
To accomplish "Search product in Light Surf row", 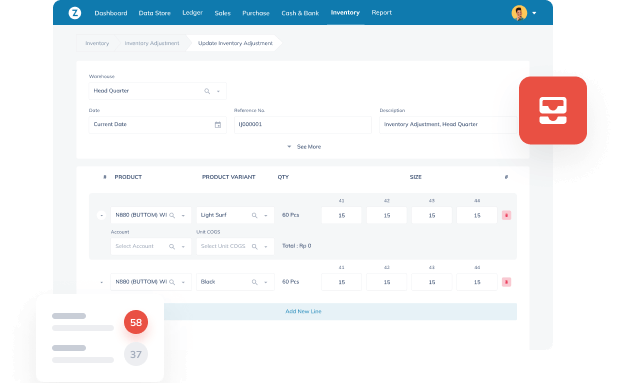I will 172,215.
